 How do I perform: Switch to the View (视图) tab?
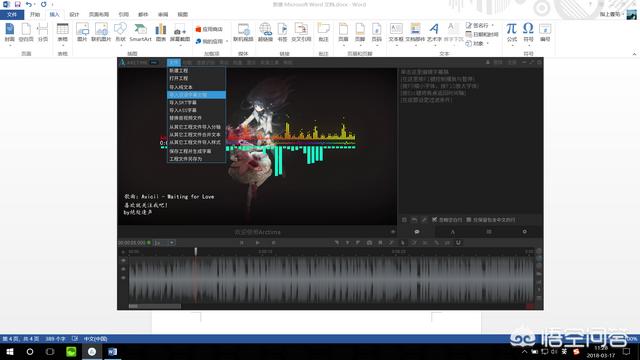point(182,15)
